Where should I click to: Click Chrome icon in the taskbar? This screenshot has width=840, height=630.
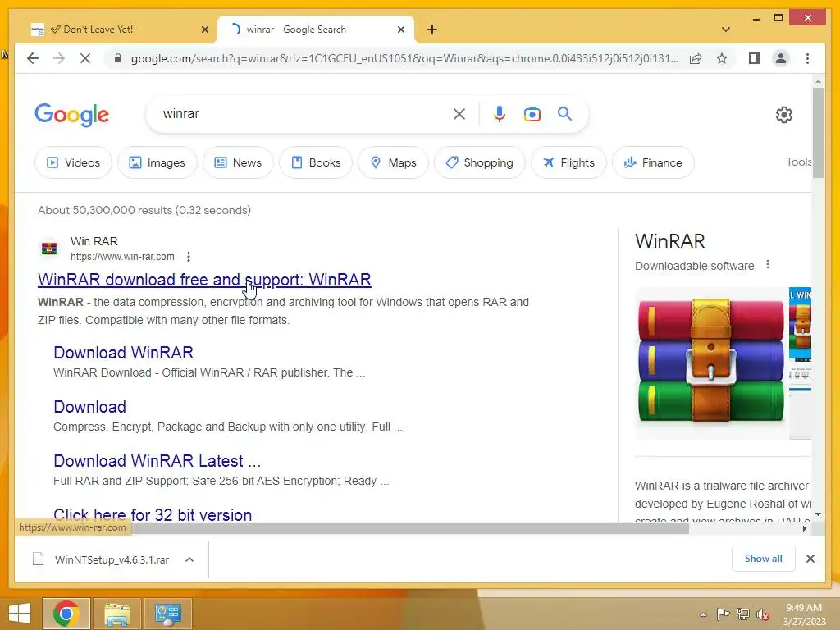click(x=66, y=614)
